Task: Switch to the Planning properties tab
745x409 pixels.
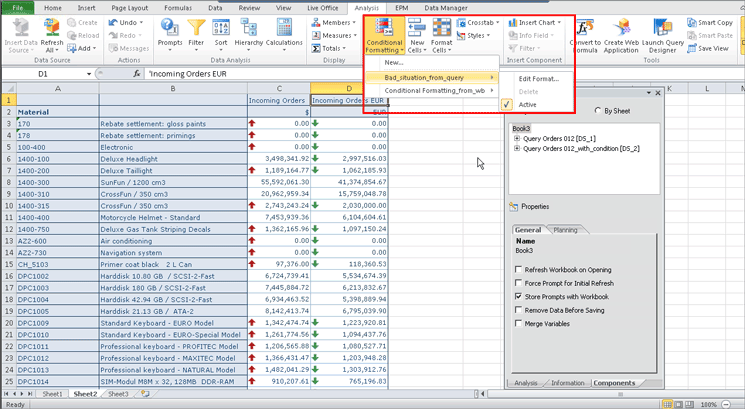Action: pos(565,229)
